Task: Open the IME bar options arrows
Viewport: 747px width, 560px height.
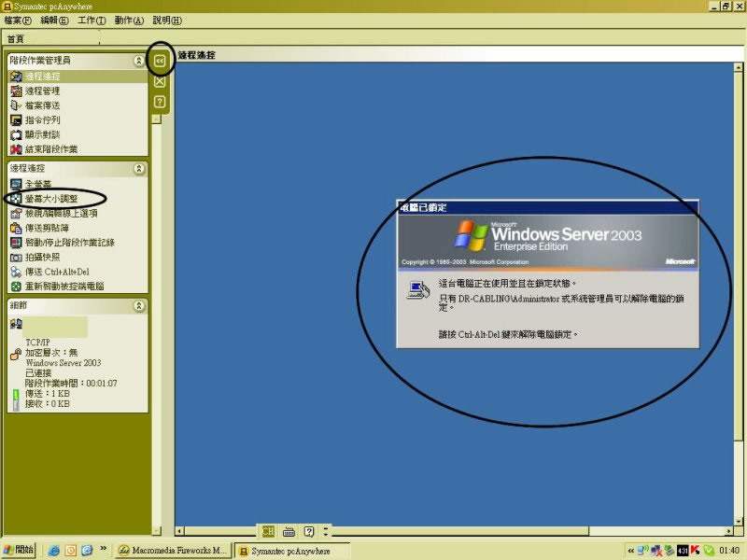Action: click(326, 531)
